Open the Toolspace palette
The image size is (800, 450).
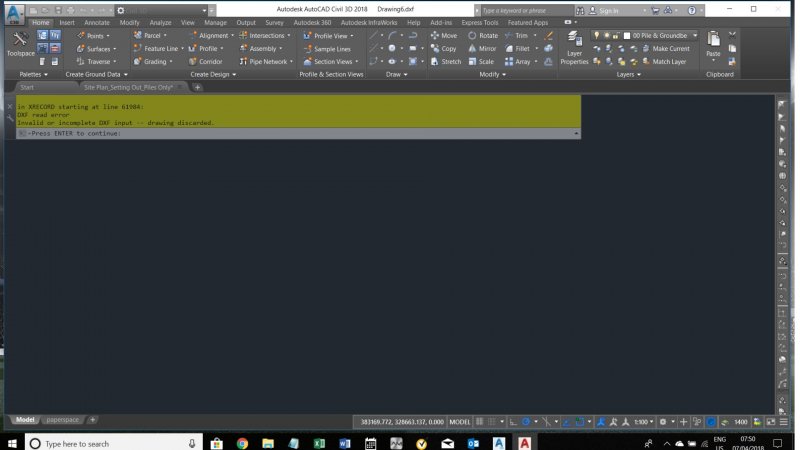(20, 44)
